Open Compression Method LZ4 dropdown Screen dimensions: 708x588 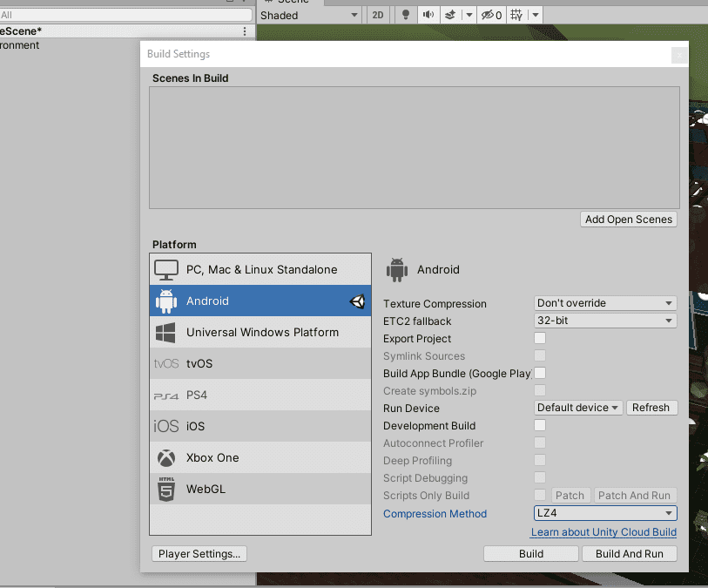pyautogui.click(x=605, y=513)
